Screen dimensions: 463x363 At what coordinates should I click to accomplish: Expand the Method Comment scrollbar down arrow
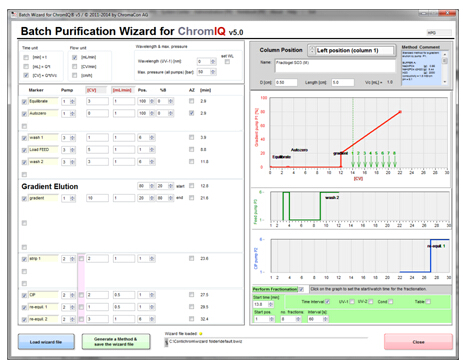pos(445,82)
